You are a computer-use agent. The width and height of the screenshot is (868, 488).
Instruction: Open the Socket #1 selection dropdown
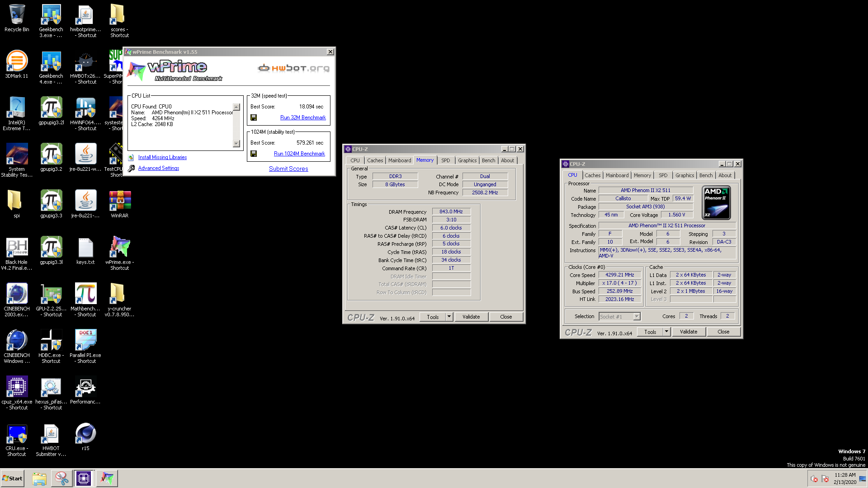(619, 317)
